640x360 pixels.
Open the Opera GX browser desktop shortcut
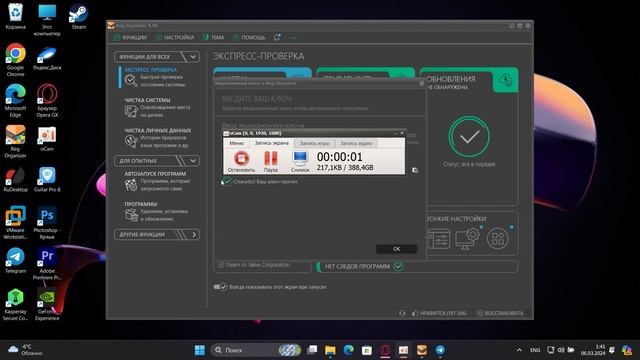[47, 101]
